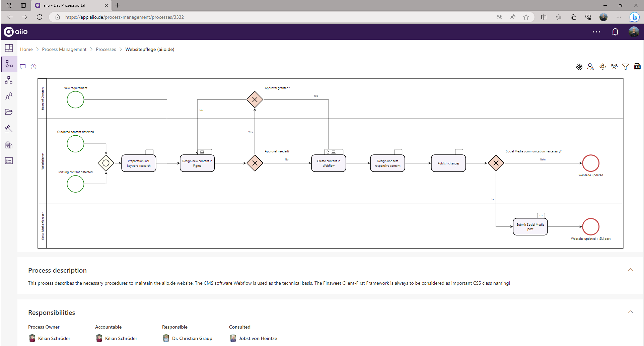Open the role warning indicator icon

[590, 67]
